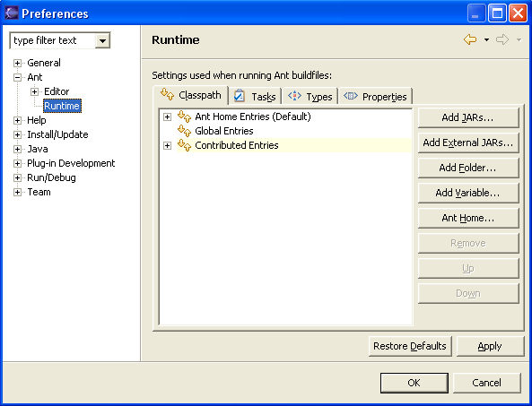
Task: Click the back navigation arrow icon
Action: [470, 39]
